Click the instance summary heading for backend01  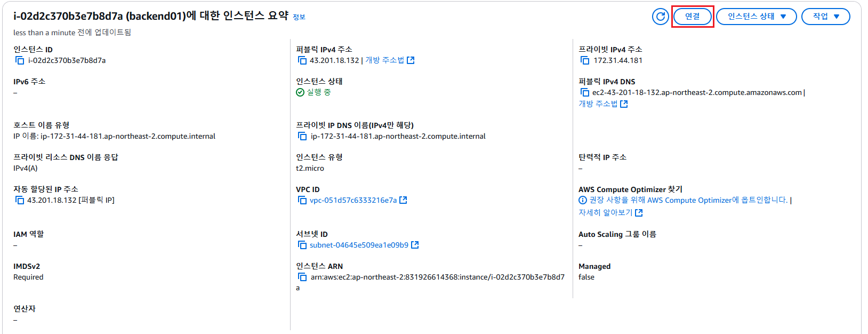coord(151,16)
